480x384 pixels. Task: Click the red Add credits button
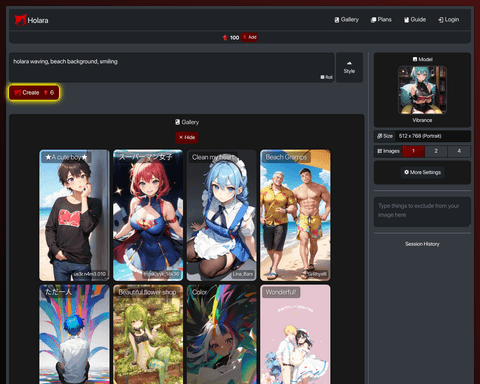coord(250,37)
